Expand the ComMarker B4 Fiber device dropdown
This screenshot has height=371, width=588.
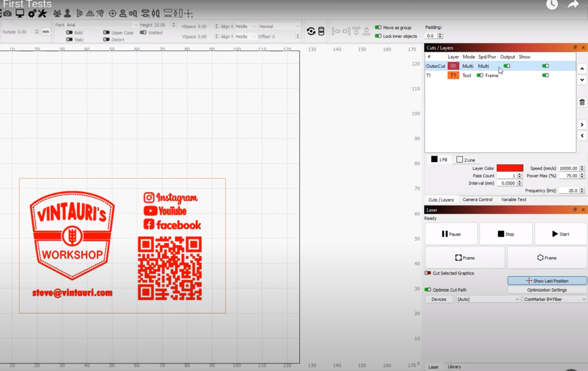click(555, 299)
